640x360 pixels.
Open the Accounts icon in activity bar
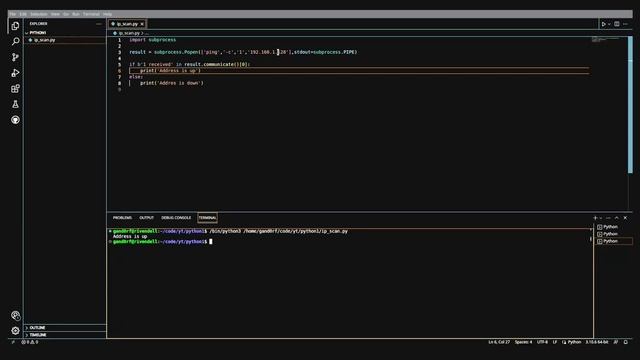(x=15, y=316)
